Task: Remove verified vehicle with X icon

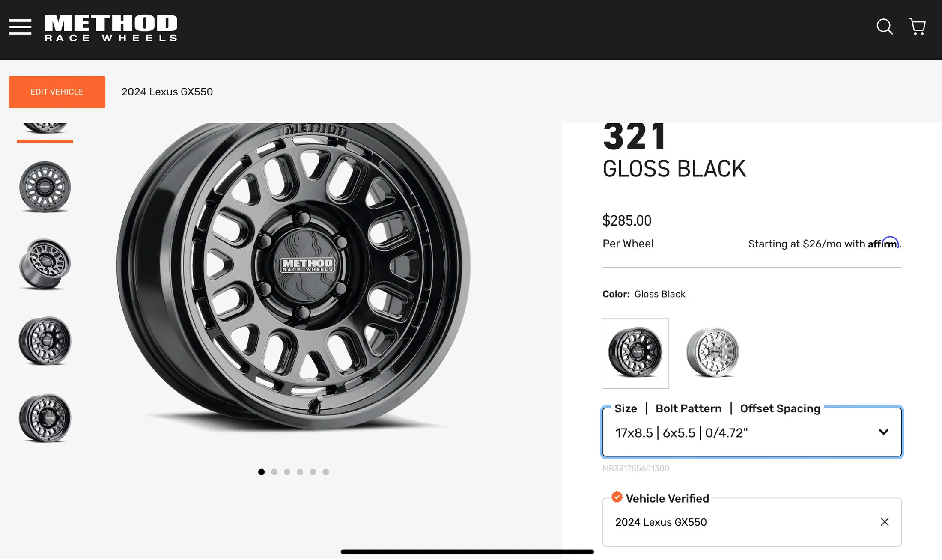Action: [x=885, y=522]
